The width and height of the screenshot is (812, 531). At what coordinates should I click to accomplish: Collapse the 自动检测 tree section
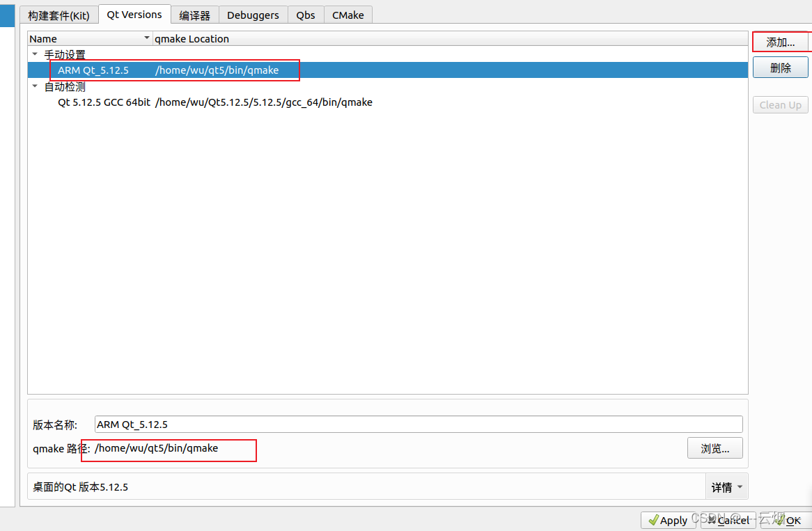click(34, 86)
